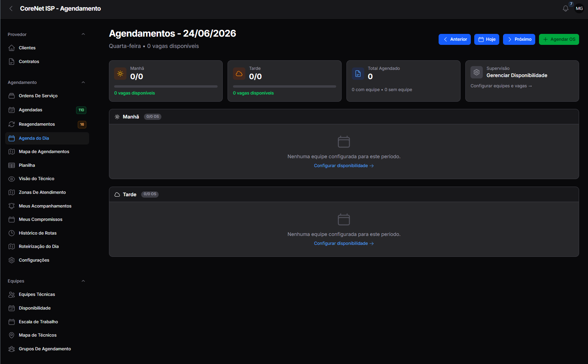The image size is (588, 364).
Task: Open the MG user avatar
Action: click(x=579, y=9)
